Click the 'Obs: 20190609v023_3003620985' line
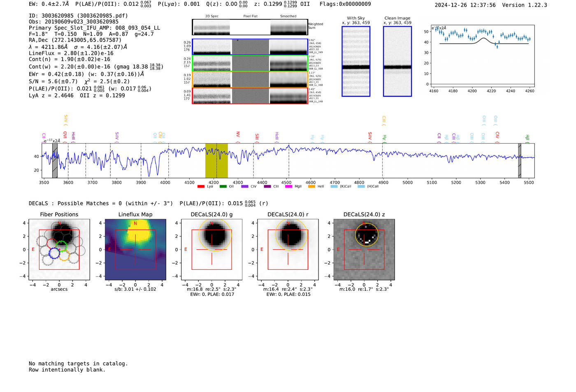Screen dimensions: 576x392 74,22
